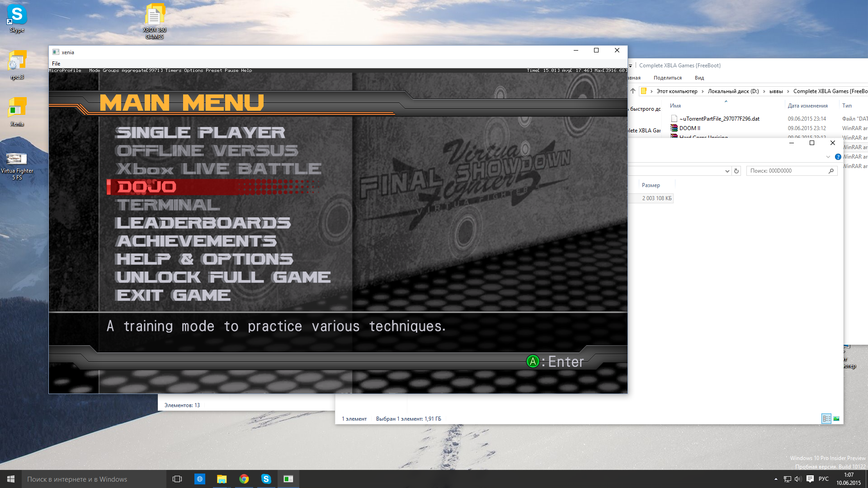
Task: Click the blue Help question-mark icon
Action: coord(838,157)
